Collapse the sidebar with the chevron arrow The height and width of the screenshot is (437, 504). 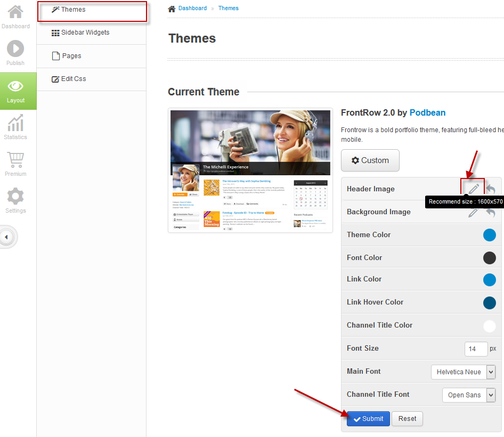7,237
